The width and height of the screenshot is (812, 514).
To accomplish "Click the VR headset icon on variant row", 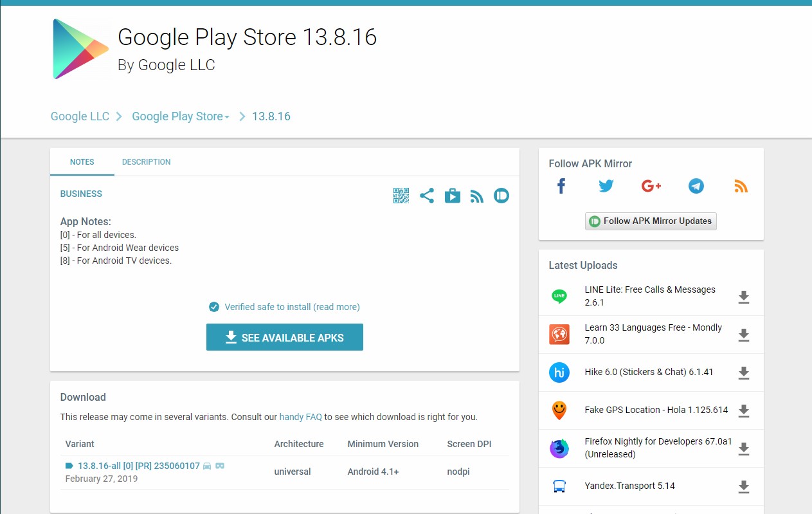I will pos(220,466).
